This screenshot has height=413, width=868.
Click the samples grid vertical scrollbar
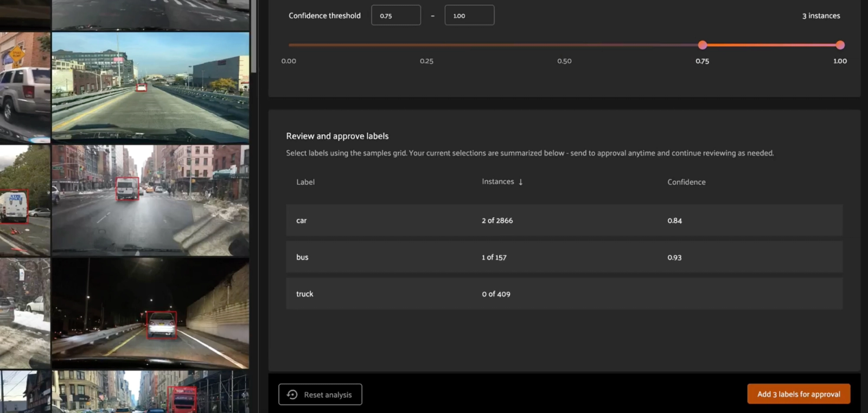pos(253,35)
